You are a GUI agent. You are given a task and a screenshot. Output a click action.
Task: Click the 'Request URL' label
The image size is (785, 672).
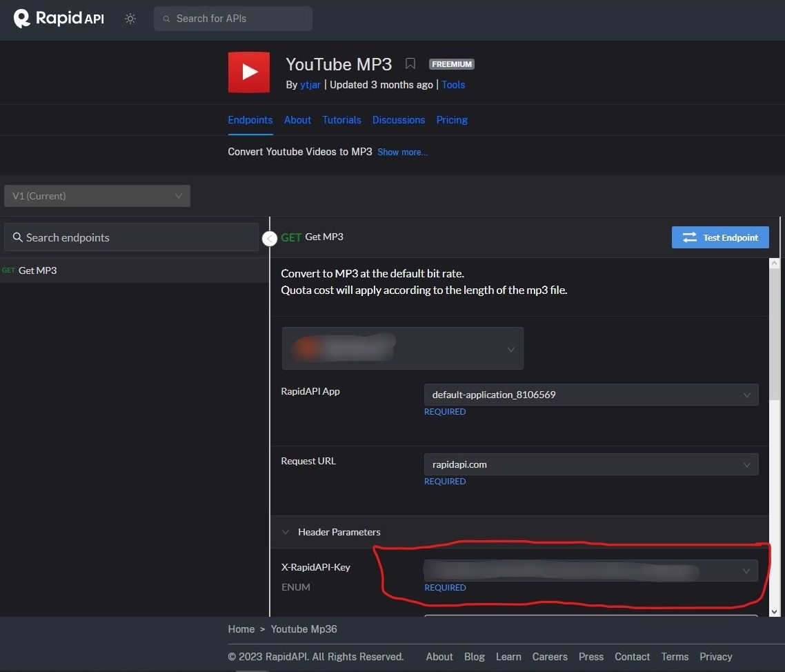pyautogui.click(x=308, y=461)
